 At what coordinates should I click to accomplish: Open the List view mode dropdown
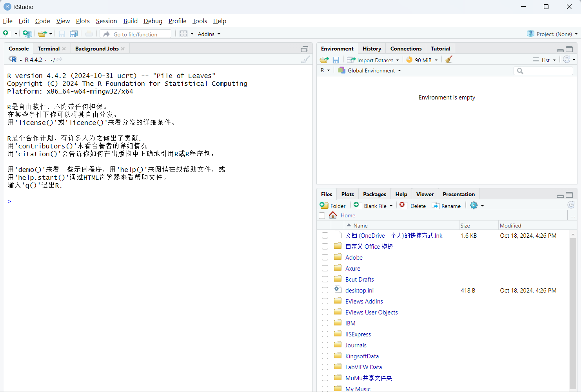(x=545, y=60)
